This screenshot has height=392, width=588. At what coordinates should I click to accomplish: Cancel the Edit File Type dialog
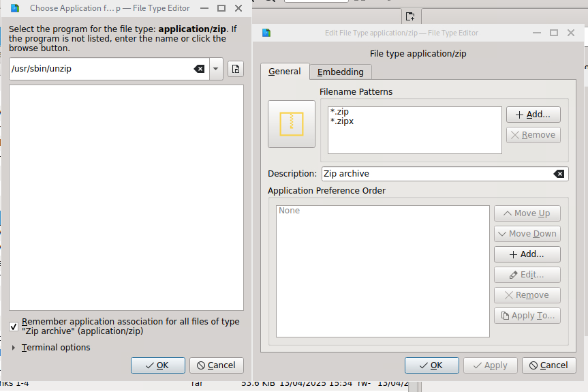(x=549, y=365)
